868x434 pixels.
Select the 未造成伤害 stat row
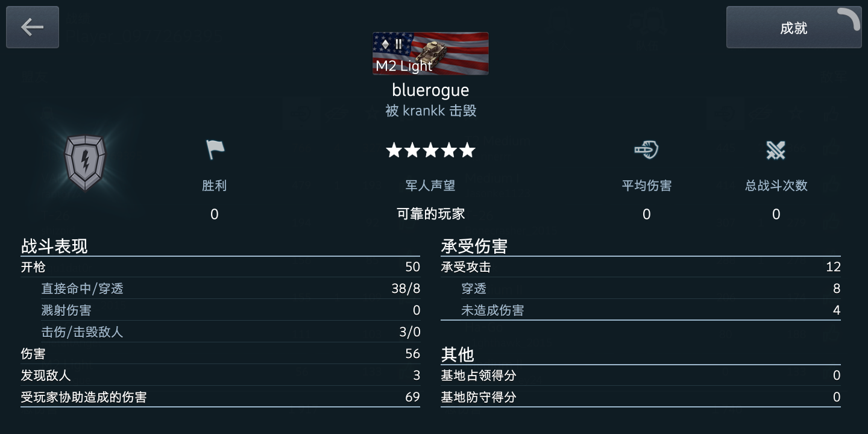[x=651, y=310]
